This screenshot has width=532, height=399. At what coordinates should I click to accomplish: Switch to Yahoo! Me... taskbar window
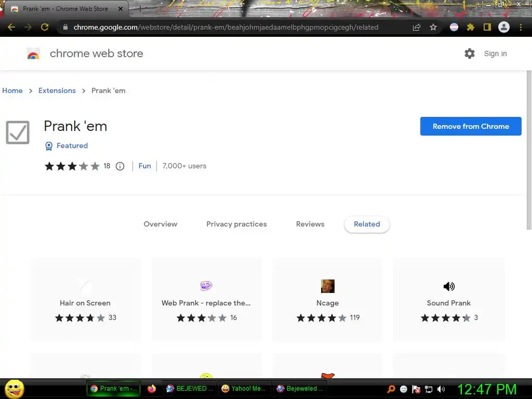pos(244,389)
